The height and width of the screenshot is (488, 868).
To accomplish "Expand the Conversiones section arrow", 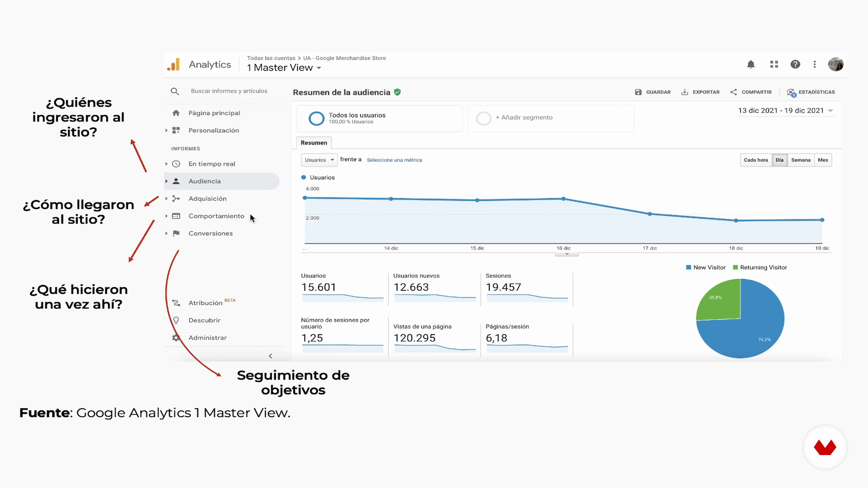I will click(166, 233).
